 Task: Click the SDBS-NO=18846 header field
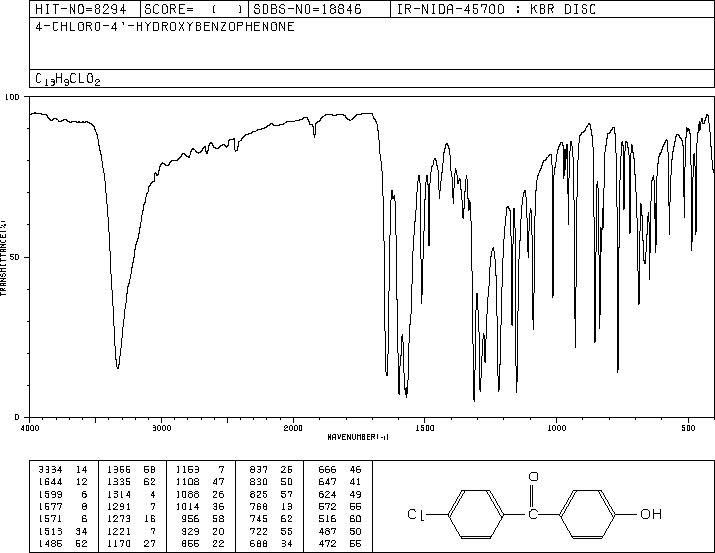click(319, 9)
